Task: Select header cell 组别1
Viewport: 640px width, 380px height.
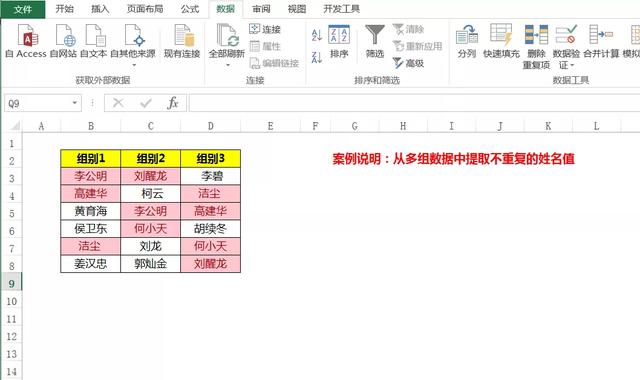Action: point(91,158)
